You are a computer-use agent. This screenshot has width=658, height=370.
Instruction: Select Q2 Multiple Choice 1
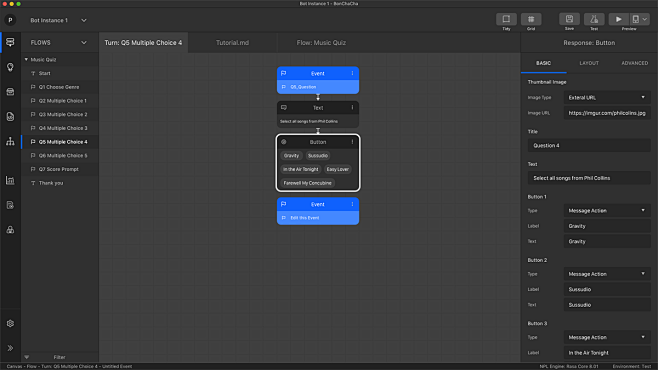click(x=60, y=101)
